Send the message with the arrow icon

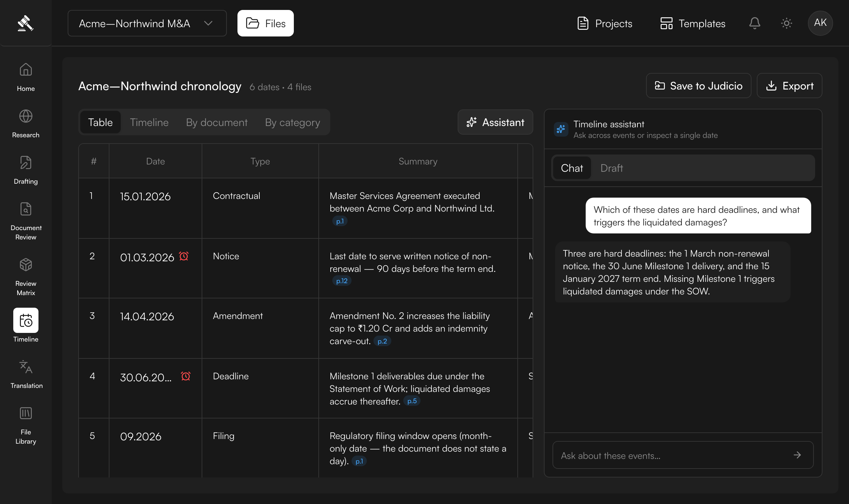797,455
